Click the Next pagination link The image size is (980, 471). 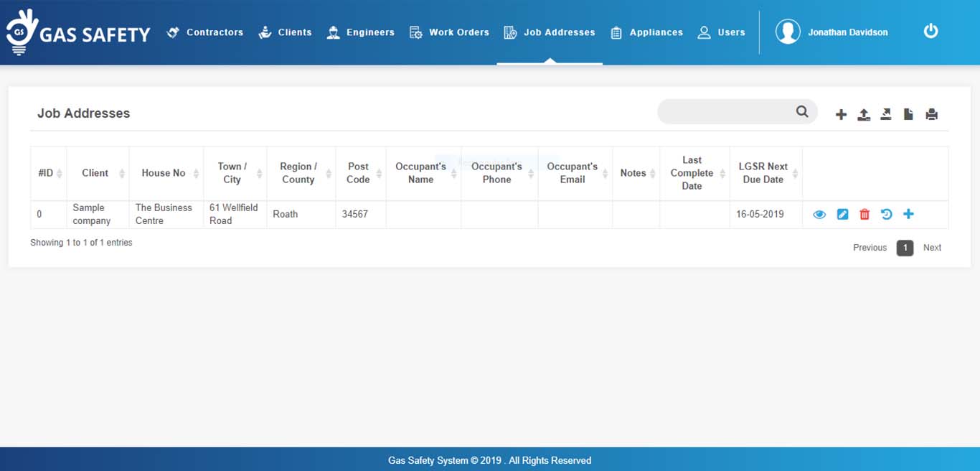932,248
